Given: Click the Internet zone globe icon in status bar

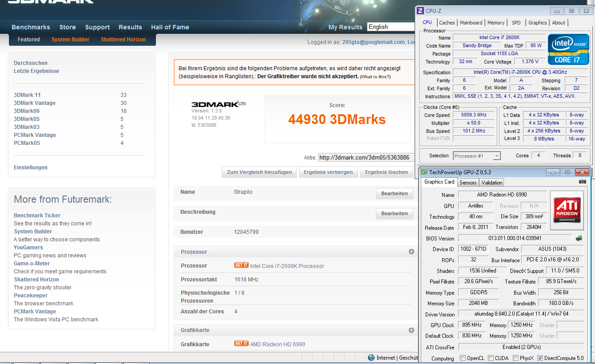Looking at the screenshot, I should tap(371, 357).
